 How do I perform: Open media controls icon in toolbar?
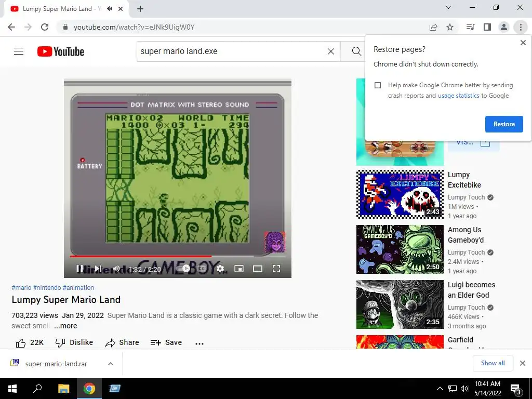click(x=470, y=27)
